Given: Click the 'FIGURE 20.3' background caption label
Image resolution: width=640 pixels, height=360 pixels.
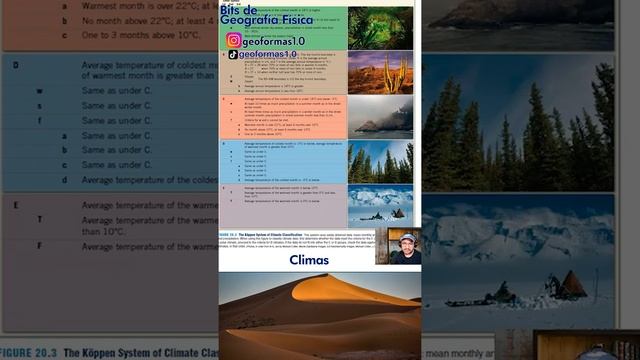Looking at the screenshot, I should pos(27,353).
